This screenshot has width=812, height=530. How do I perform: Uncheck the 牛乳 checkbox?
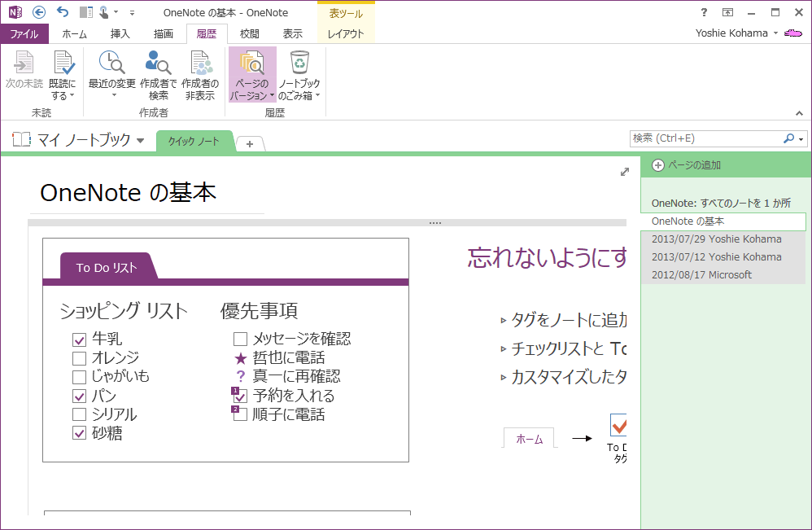pos(79,339)
